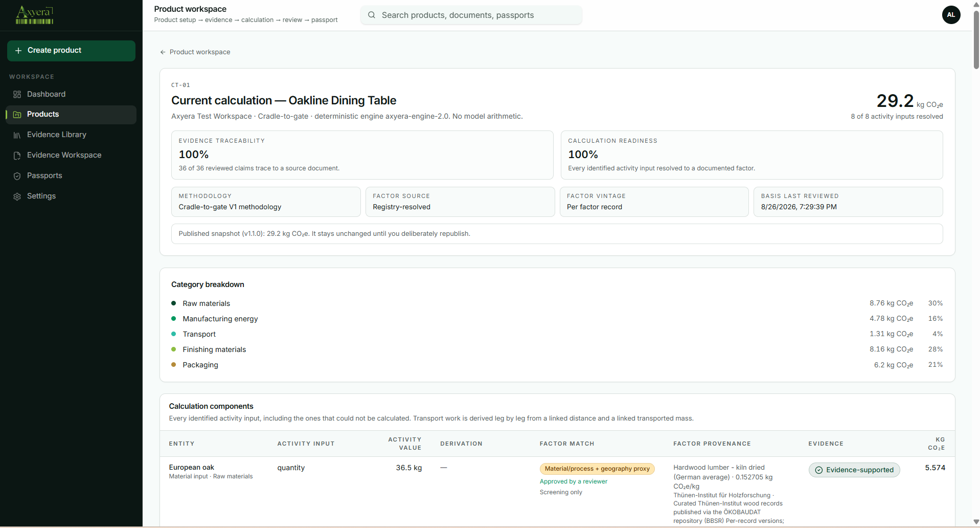Select Evidence Library in the sidebar

[72, 135]
